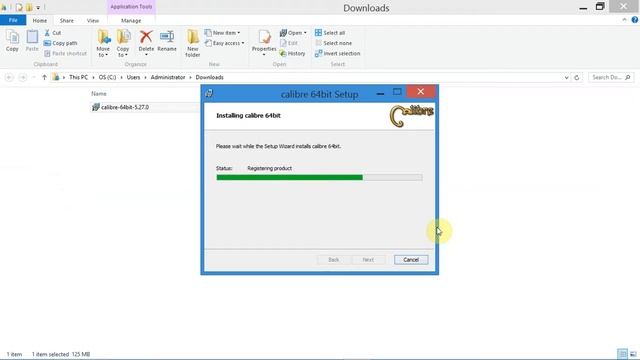Expand the address bar history dropdown
The image size is (640, 360).
[566, 77]
